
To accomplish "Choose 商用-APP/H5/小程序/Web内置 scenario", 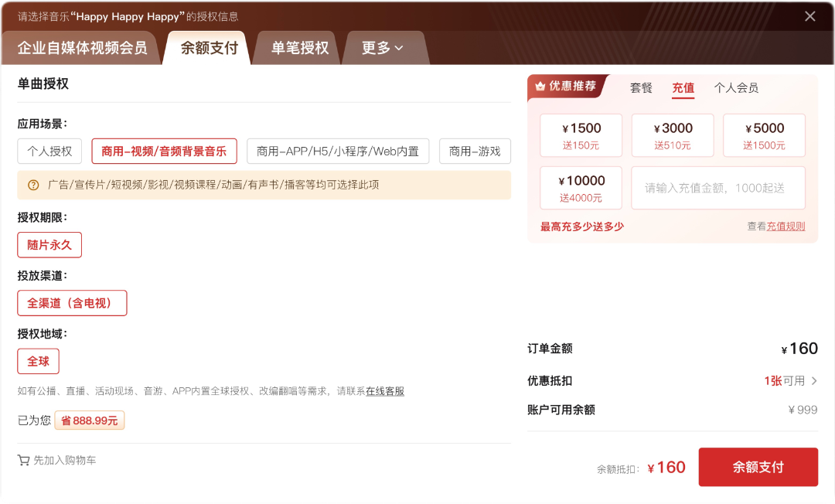I will coord(338,152).
